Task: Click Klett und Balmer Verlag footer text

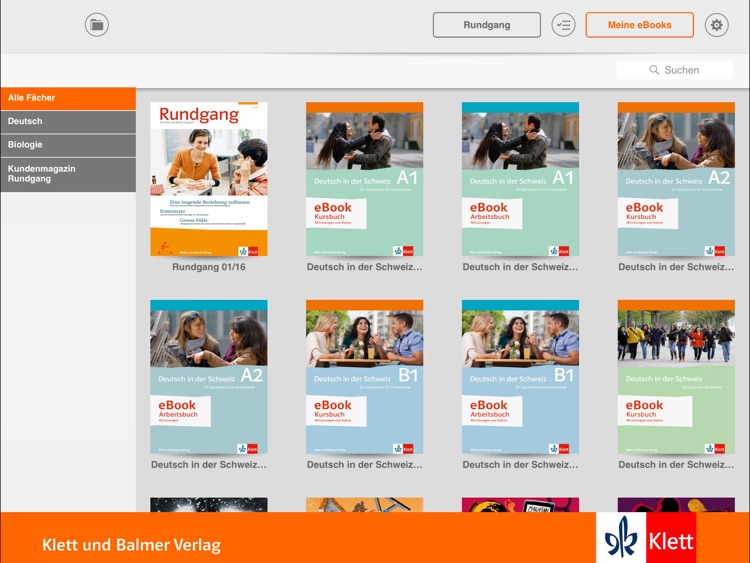Action: [132, 545]
